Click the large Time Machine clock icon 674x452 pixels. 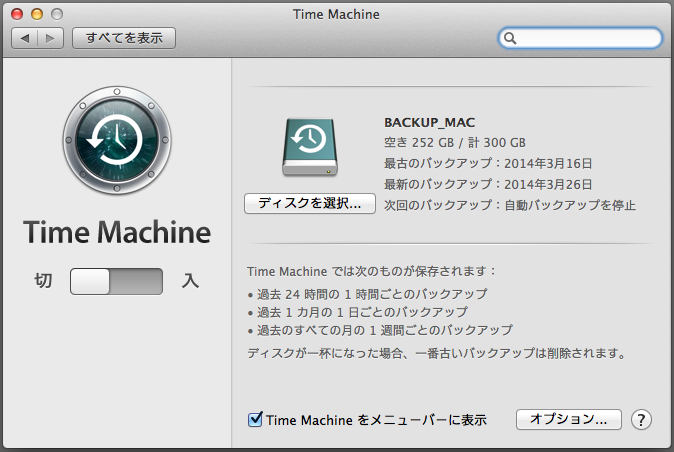(117, 140)
